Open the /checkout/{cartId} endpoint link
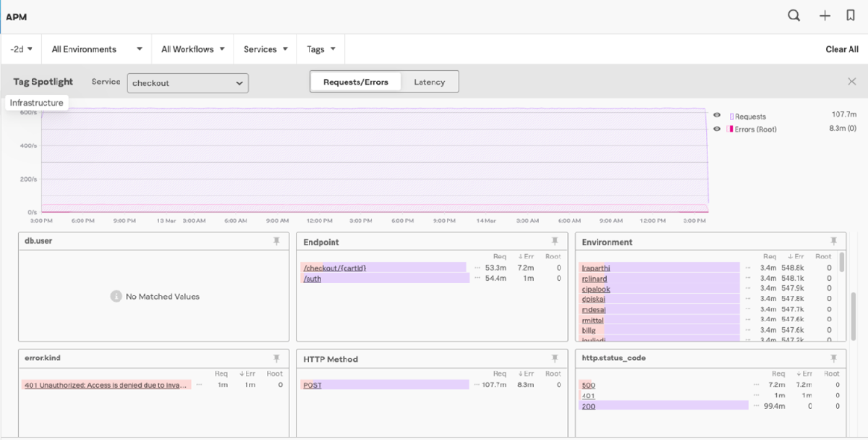The image size is (868, 440). [x=335, y=268]
